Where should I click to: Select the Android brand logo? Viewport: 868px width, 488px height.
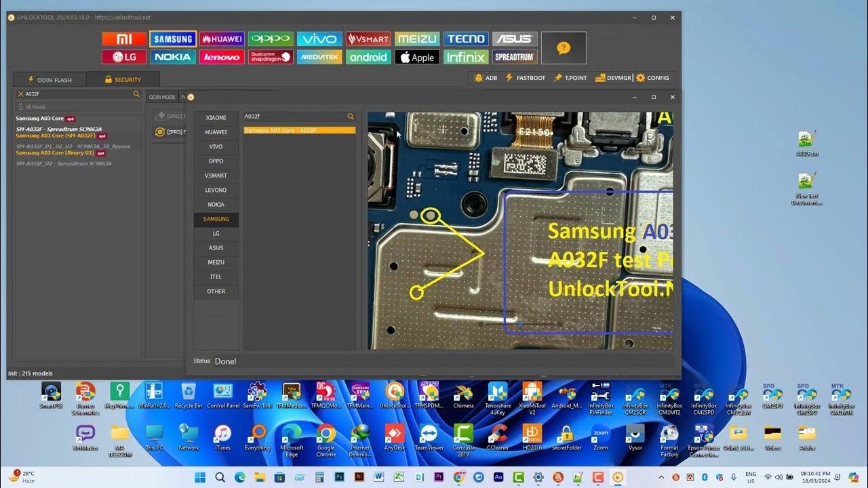coord(368,58)
